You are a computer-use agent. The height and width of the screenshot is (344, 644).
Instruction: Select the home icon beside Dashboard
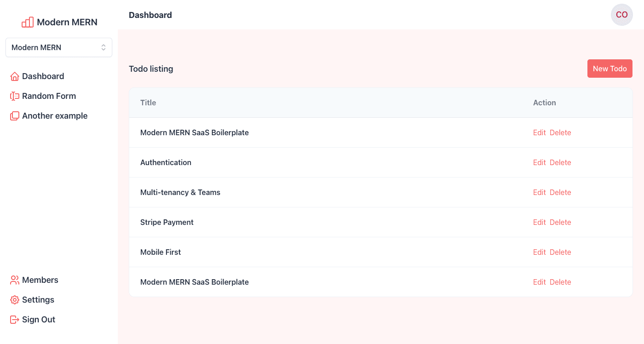click(14, 76)
